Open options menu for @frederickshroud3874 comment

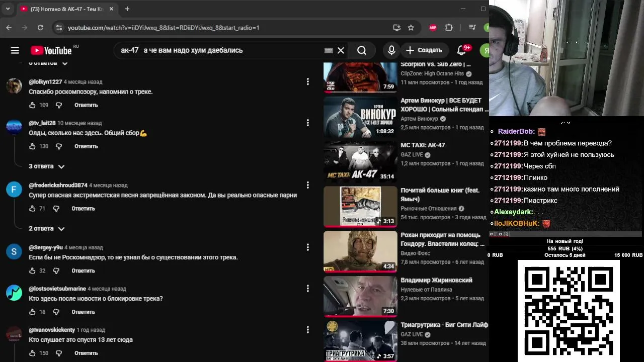tap(308, 185)
